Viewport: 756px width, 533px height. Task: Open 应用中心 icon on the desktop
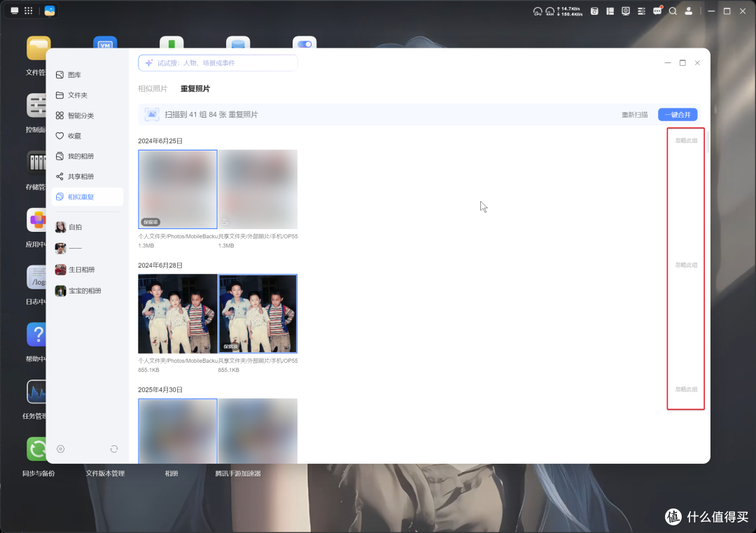[x=36, y=220]
